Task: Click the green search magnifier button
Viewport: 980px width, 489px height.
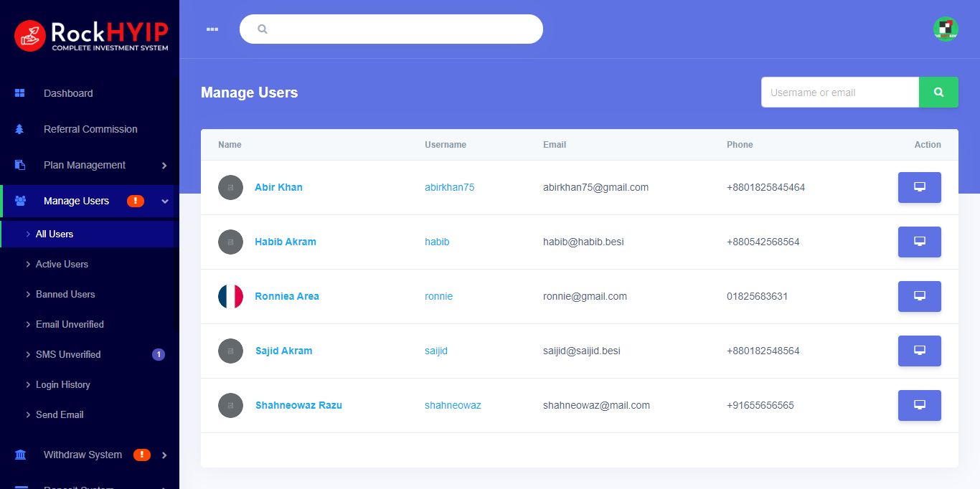Action: tap(938, 92)
